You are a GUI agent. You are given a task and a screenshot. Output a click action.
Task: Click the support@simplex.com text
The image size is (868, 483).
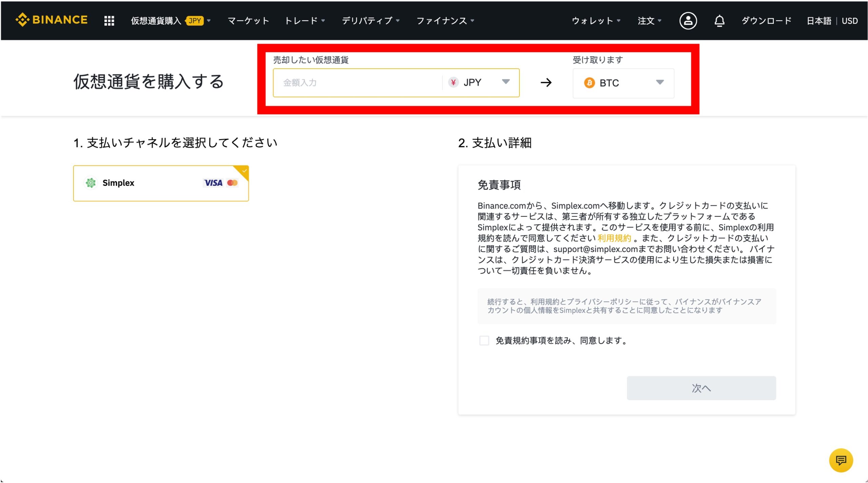click(595, 249)
